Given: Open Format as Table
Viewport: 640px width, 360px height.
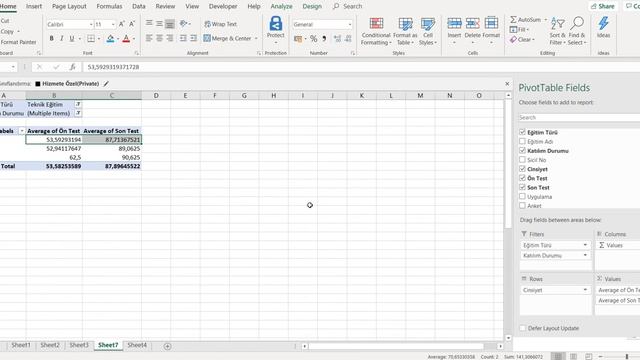Looking at the screenshot, I should point(405,31).
